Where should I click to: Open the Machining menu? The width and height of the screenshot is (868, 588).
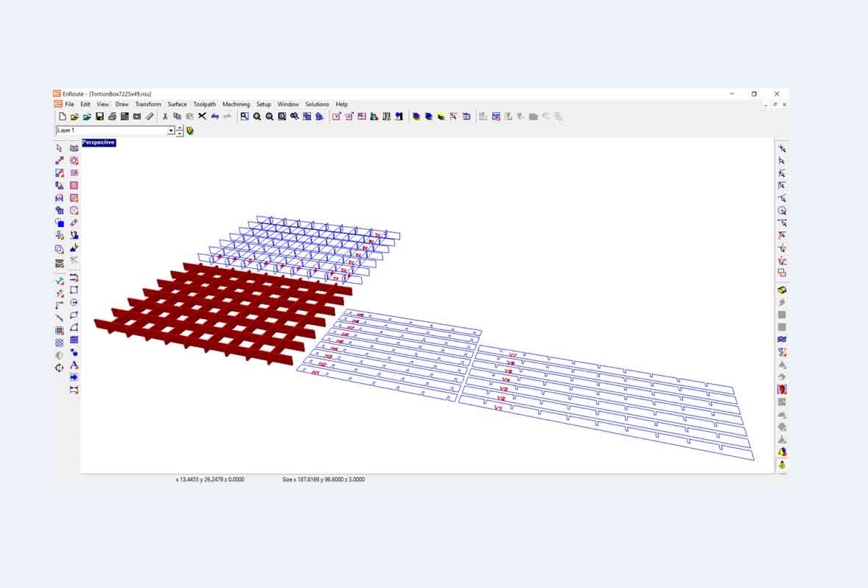click(x=236, y=104)
